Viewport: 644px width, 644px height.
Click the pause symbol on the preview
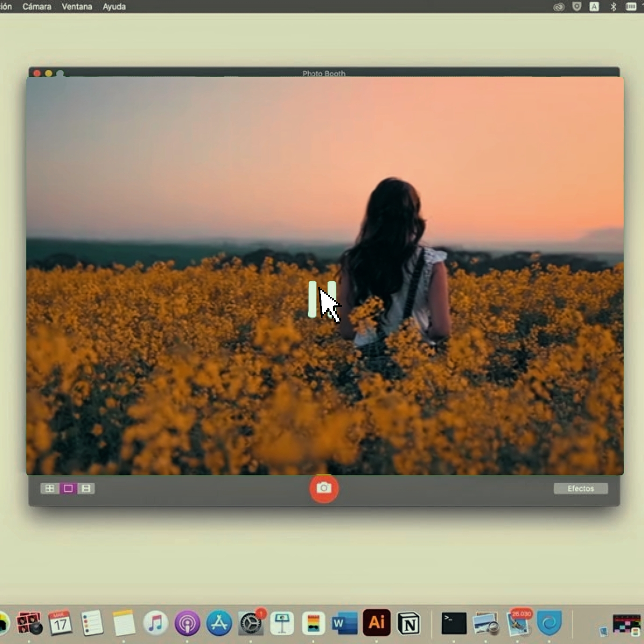coord(322,299)
